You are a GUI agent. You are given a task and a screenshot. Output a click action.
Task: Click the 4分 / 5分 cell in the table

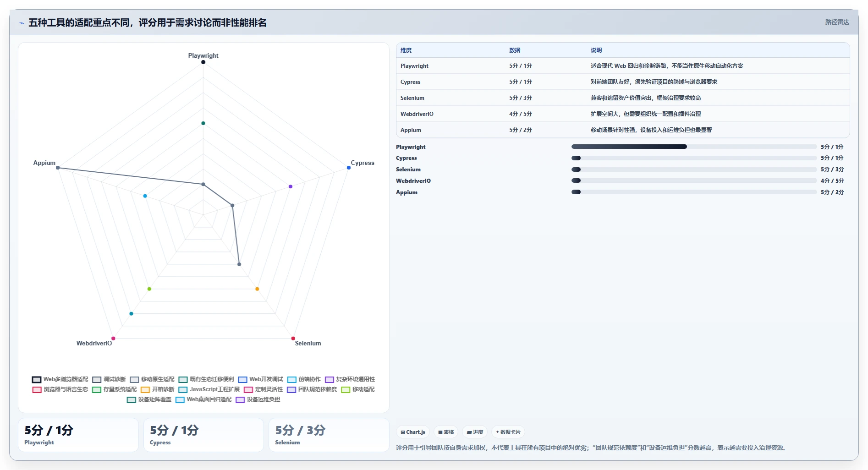coord(521,114)
